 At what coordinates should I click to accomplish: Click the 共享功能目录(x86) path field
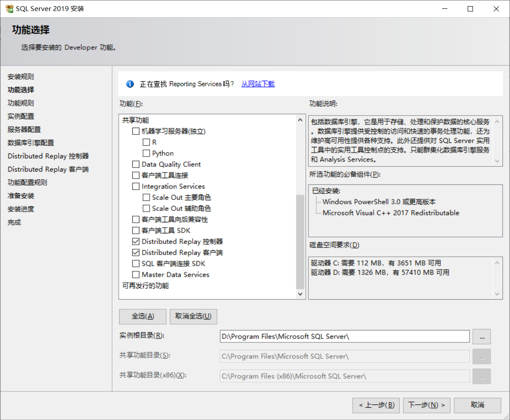coord(345,376)
